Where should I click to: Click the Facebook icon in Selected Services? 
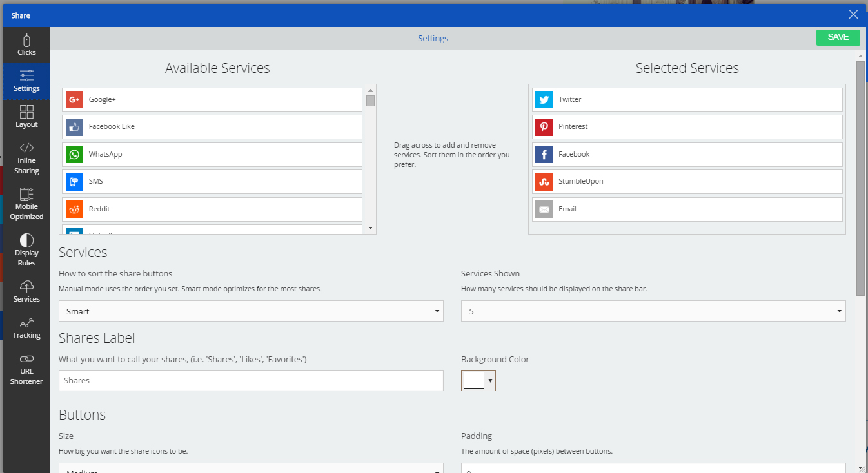pyautogui.click(x=544, y=154)
